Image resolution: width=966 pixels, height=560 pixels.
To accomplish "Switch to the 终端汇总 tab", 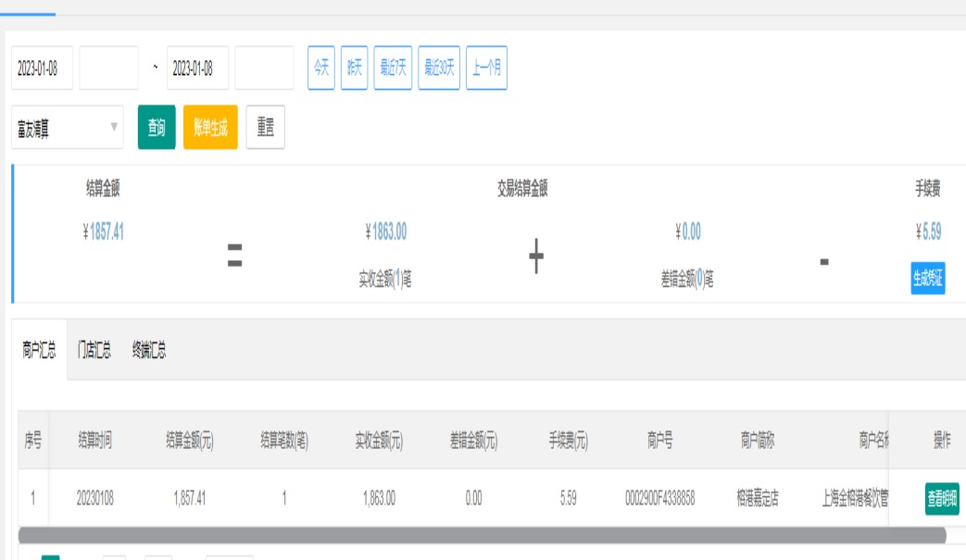I will pyautogui.click(x=149, y=350).
